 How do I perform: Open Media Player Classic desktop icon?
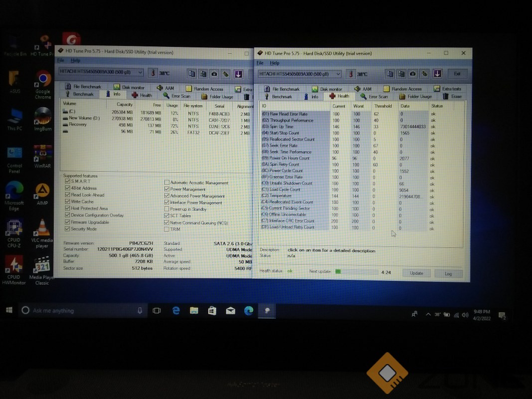point(42,270)
